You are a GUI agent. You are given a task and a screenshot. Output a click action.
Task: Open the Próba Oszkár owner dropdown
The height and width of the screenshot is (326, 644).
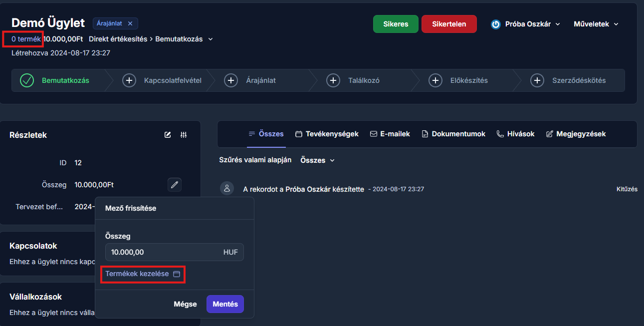click(x=526, y=24)
